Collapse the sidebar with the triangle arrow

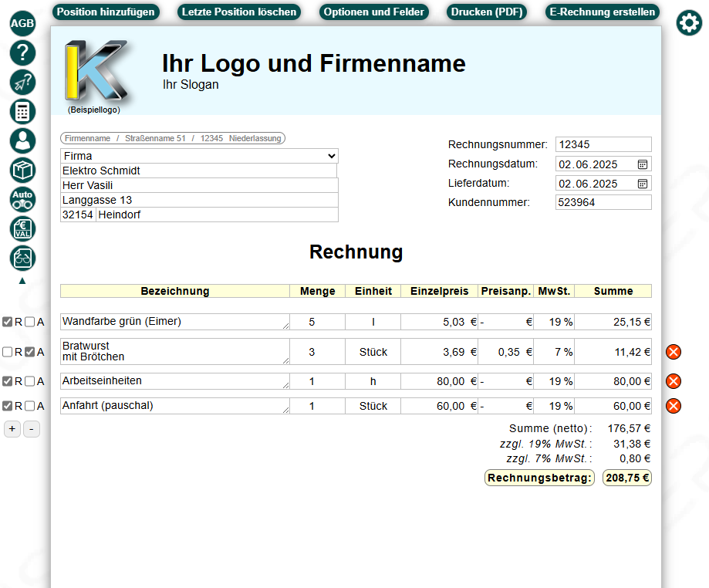tap(22, 281)
